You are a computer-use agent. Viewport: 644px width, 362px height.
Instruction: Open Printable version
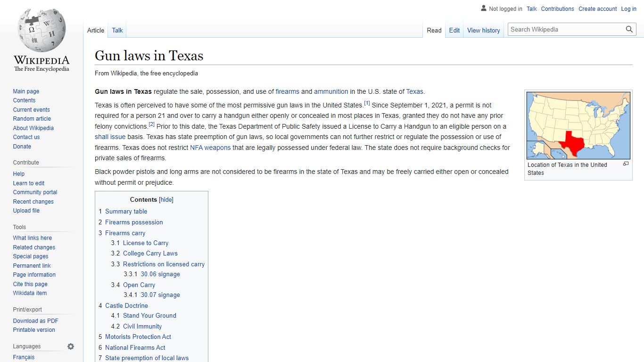tap(34, 330)
